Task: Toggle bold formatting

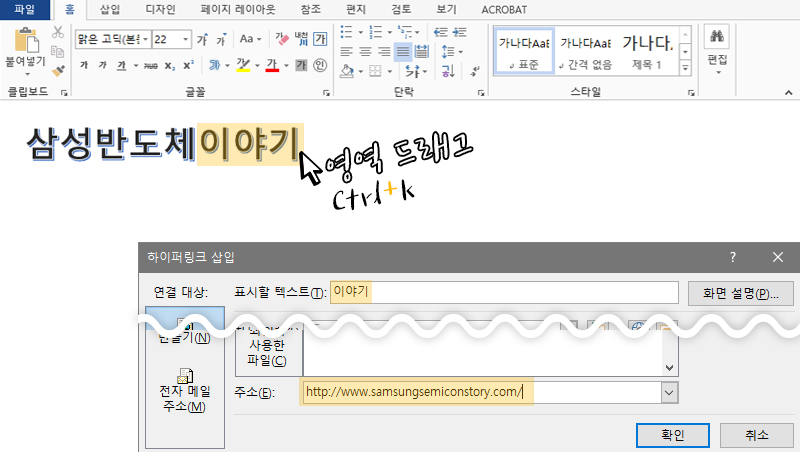Action: [x=84, y=65]
